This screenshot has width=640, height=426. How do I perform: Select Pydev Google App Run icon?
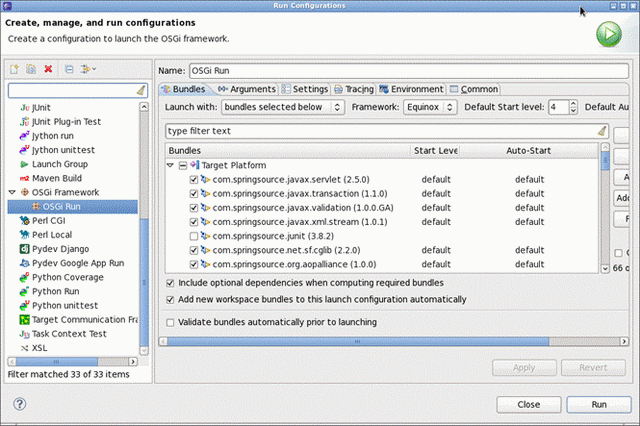click(24, 263)
